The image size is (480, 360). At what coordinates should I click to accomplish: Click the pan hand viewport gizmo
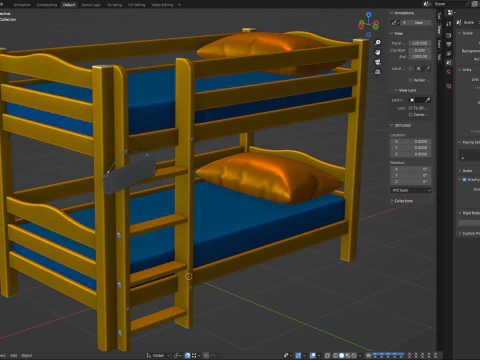point(377,52)
